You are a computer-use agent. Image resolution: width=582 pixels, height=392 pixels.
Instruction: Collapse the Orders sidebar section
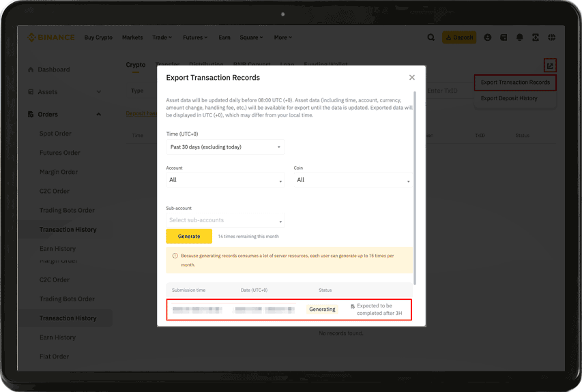tap(99, 115)
